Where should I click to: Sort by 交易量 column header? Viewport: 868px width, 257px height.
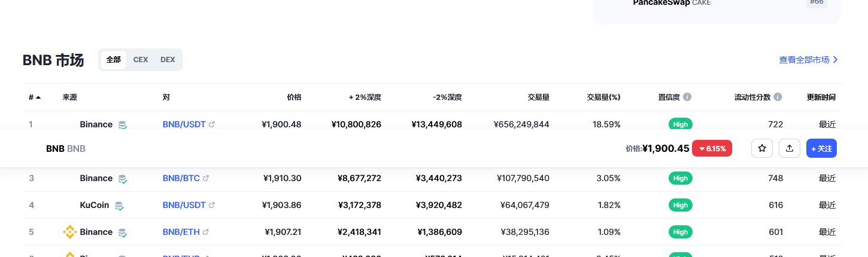pyautogui.click(x=538, y=97)
